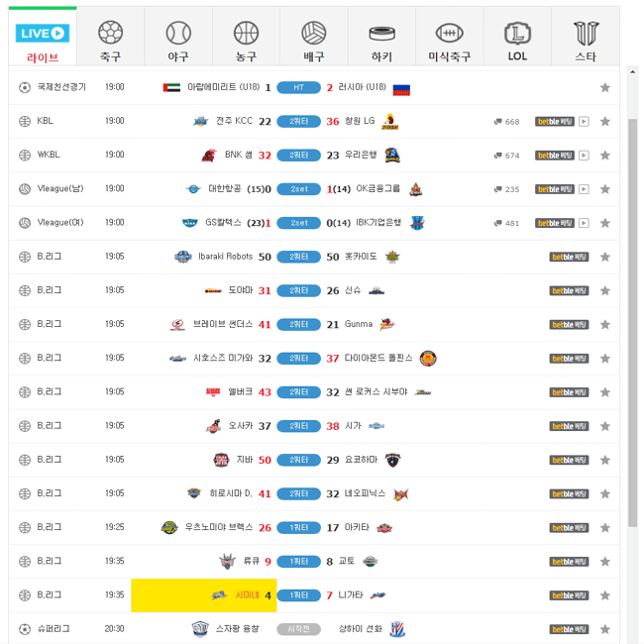Select the highlighted 시마네 team cell
This screenshot has height=644, width=644.
click(204, 595)
